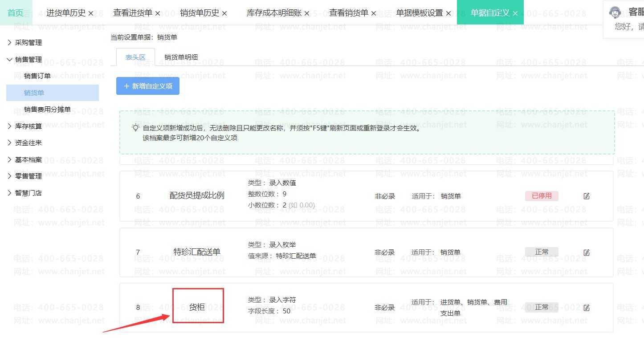The width and height of the screenshot is (644, 341).
Task: Click the 已停用 status badge
Action: pos(542,196)
